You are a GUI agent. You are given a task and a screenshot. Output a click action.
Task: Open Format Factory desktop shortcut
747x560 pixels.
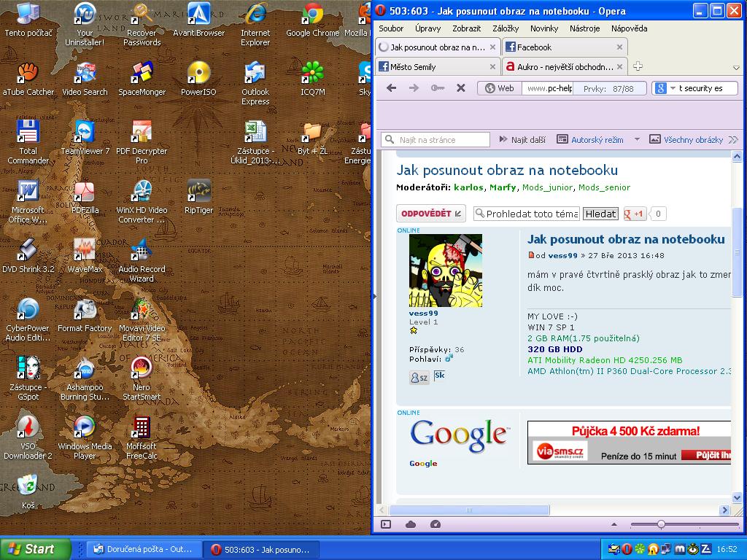tap(85, 315)
